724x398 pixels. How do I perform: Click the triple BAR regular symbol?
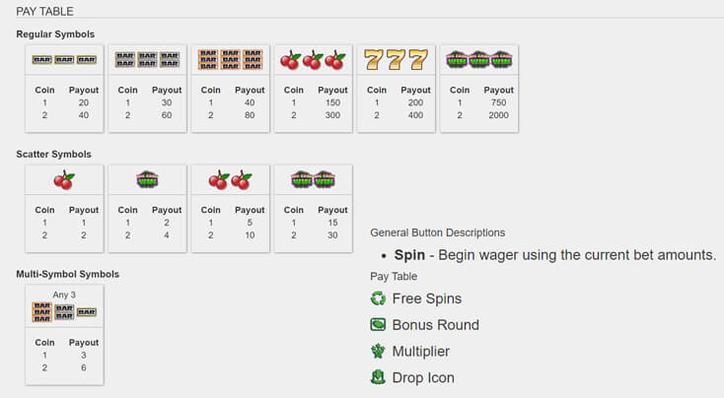pyautogui.click(x=230, y=60)
